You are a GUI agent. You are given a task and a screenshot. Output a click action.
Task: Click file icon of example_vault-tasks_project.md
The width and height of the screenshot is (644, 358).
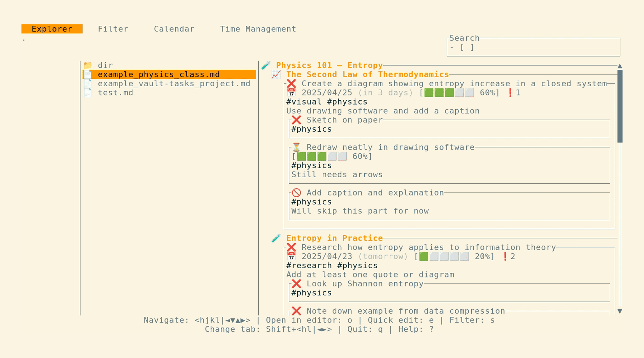point(88,84)
